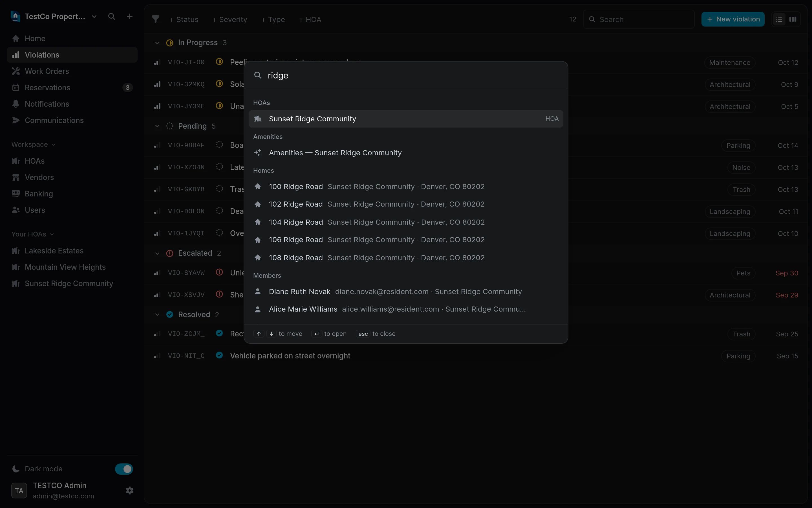Viewport: 812px width, 508px height.
Task: Open HOAs in Workspace section
Action: tap(72, 161)
